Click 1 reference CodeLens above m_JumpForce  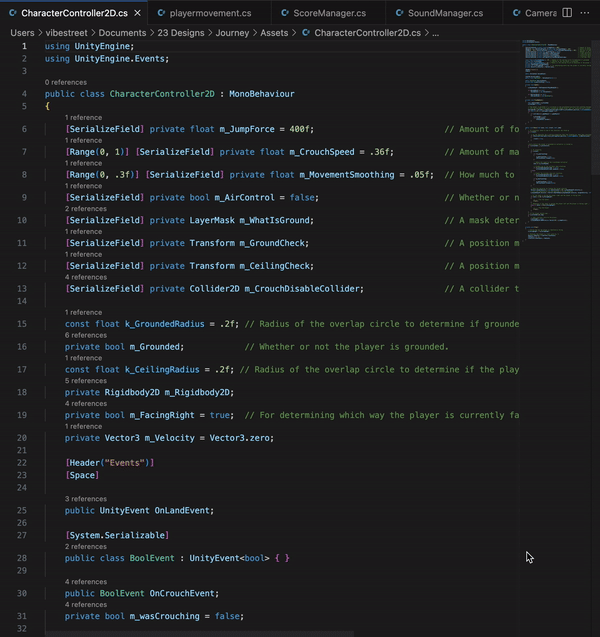click(x=83, y=117)
